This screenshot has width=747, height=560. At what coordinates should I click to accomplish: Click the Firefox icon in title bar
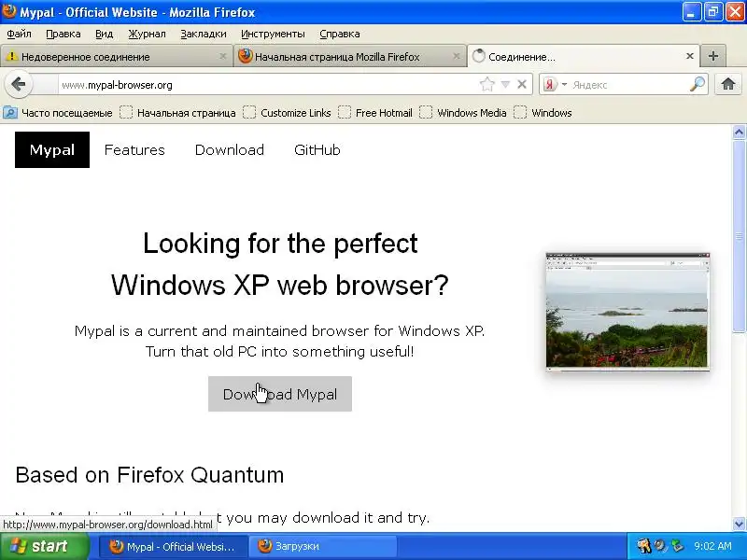coord(9,11)
